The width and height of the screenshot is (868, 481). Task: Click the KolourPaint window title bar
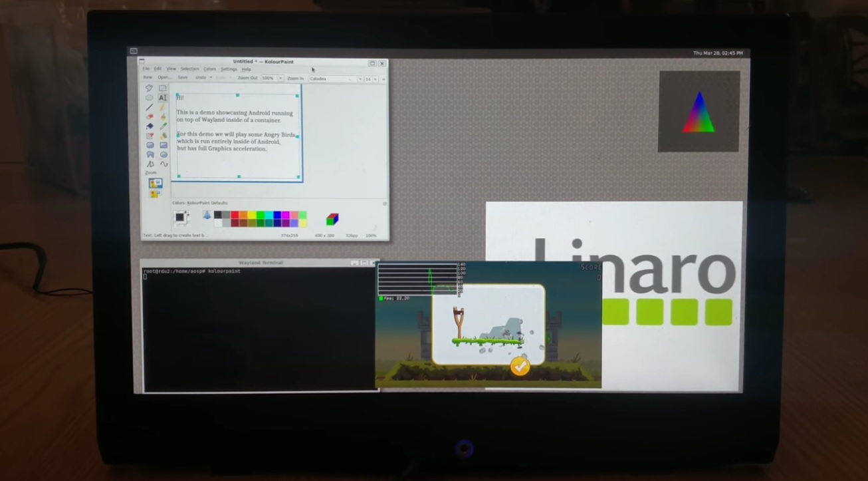(x=263, y=62)
